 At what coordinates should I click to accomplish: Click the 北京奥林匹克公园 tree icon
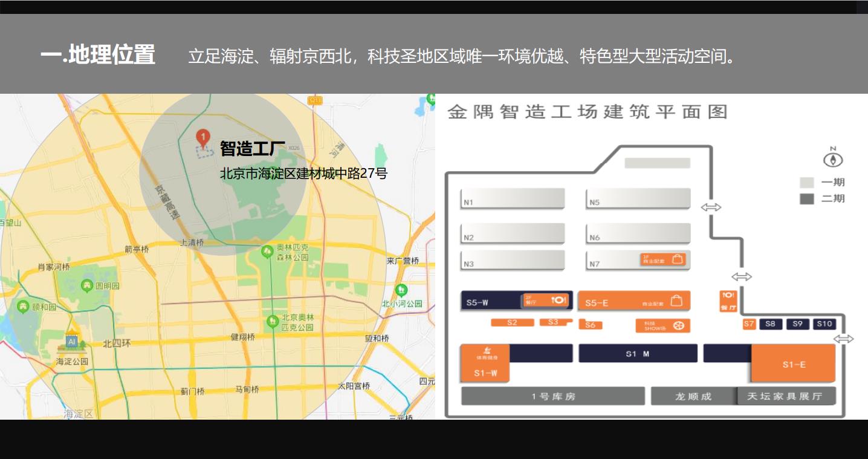pyautogui.click(x=273, y=321)
